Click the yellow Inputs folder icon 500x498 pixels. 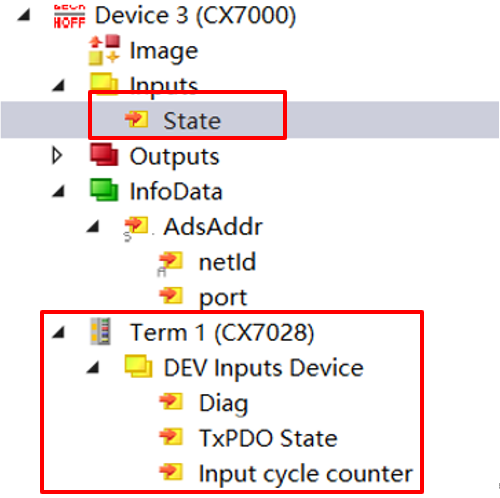(x=104, y=83)
